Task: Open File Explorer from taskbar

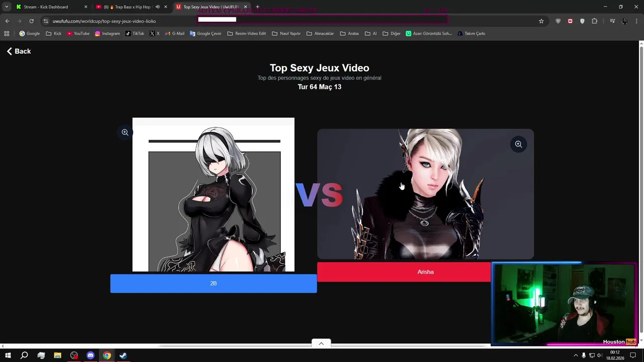Action: point(57,355)
